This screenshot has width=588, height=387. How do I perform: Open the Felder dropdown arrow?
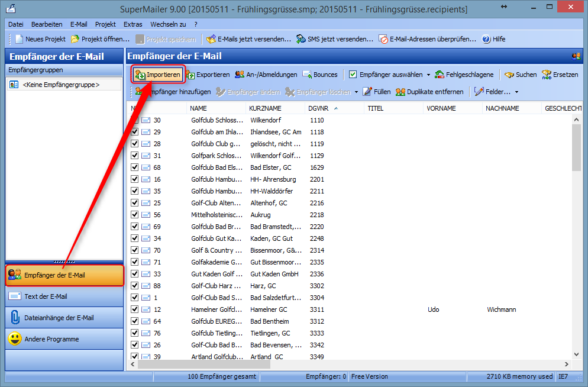click(516, 92)
